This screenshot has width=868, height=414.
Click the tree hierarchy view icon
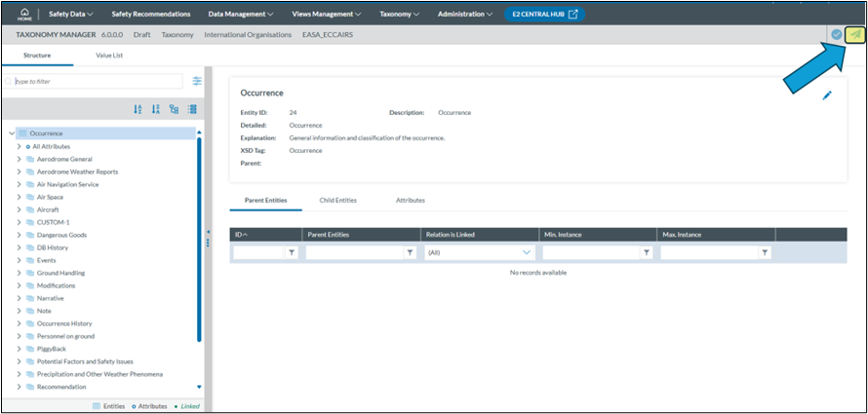coord(174,109)
